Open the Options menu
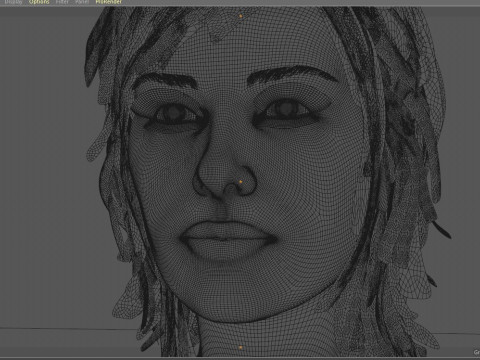The height and width of the screenshot is (360, 480). coord(39,2)
